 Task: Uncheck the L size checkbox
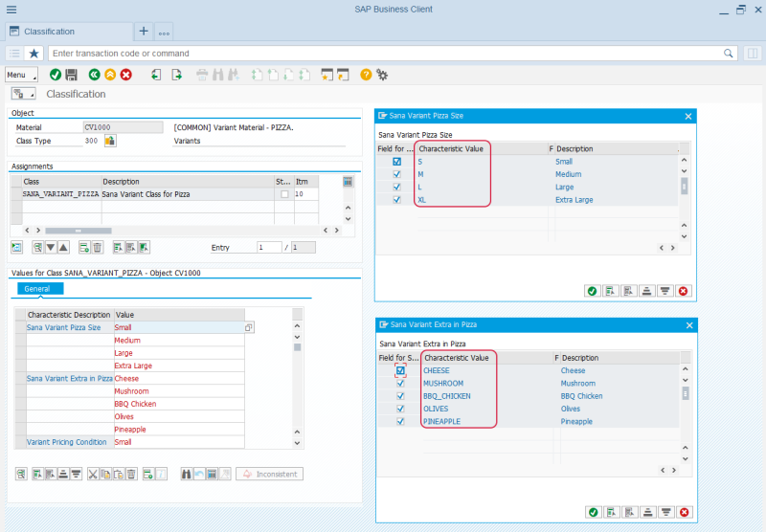(397, 187)
